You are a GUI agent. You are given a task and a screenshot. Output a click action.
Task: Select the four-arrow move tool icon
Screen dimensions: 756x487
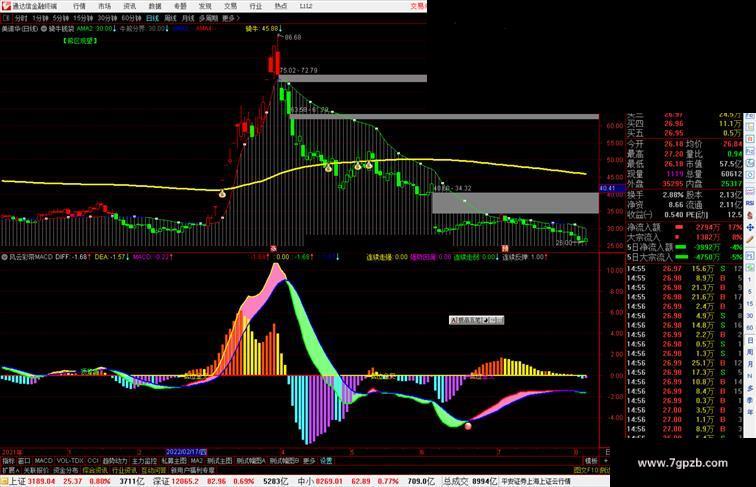750,227
